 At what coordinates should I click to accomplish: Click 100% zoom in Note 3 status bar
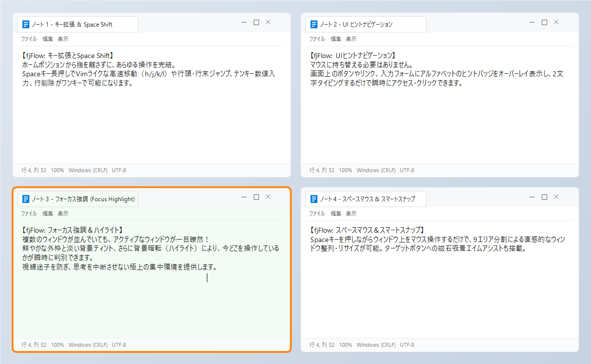pos(58,345)
